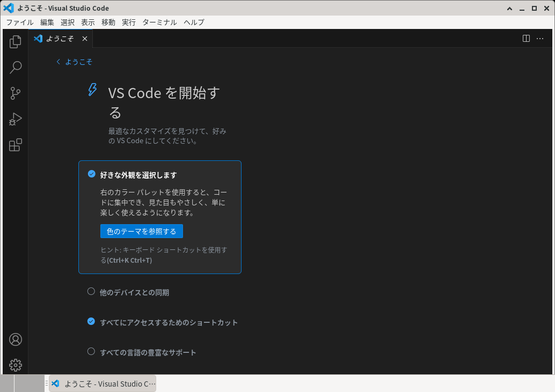Go back via the ようこそ breadcrumb link
555x392 pixels.
[74, 62]
